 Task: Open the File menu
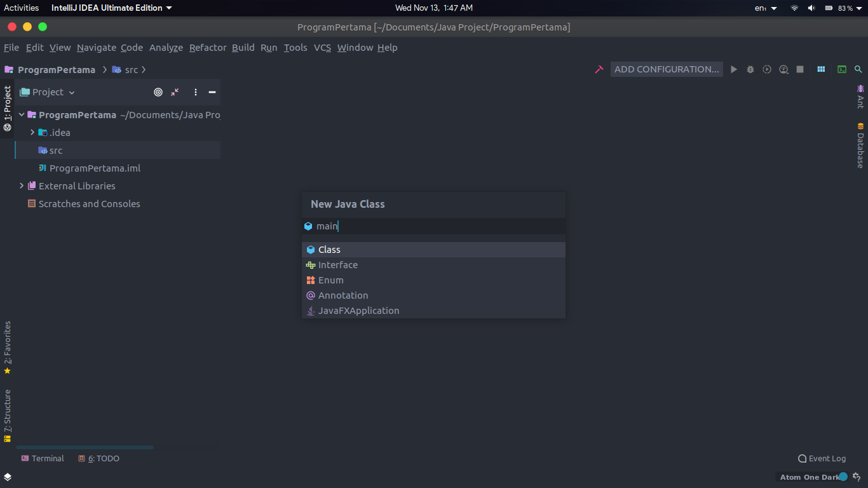click(11, 48)
